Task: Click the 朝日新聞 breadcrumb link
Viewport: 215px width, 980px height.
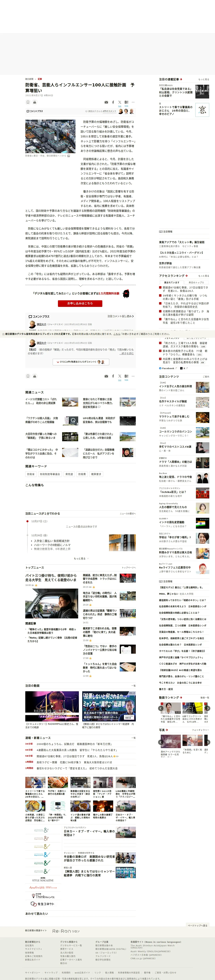Action: (x=29, y=79)
